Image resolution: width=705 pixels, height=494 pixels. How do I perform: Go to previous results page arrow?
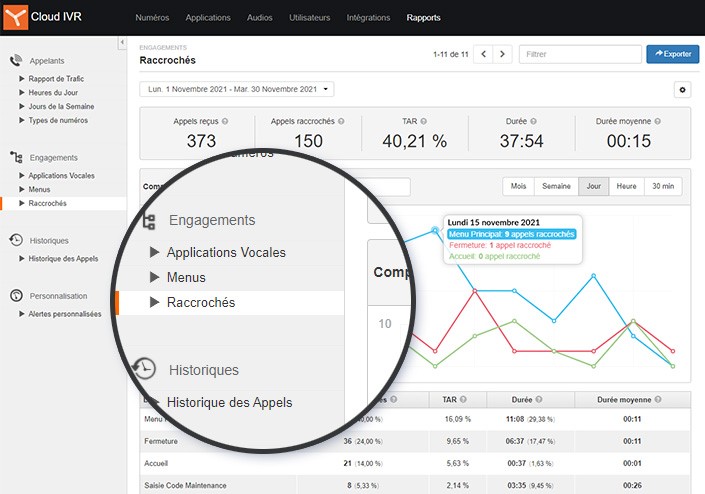pos(483,54)
